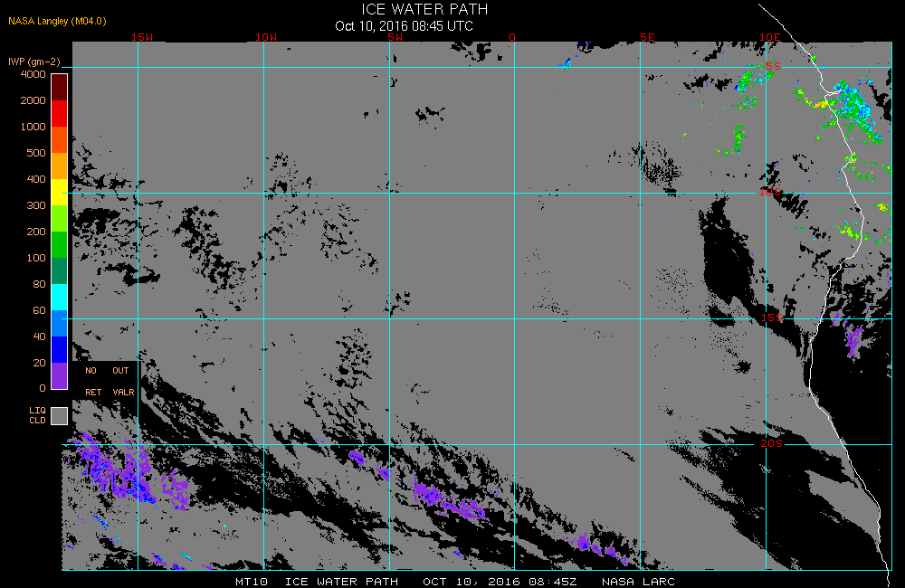Click the 500 scale value
The image size is (905, 588).
click(x=36, y=153)
